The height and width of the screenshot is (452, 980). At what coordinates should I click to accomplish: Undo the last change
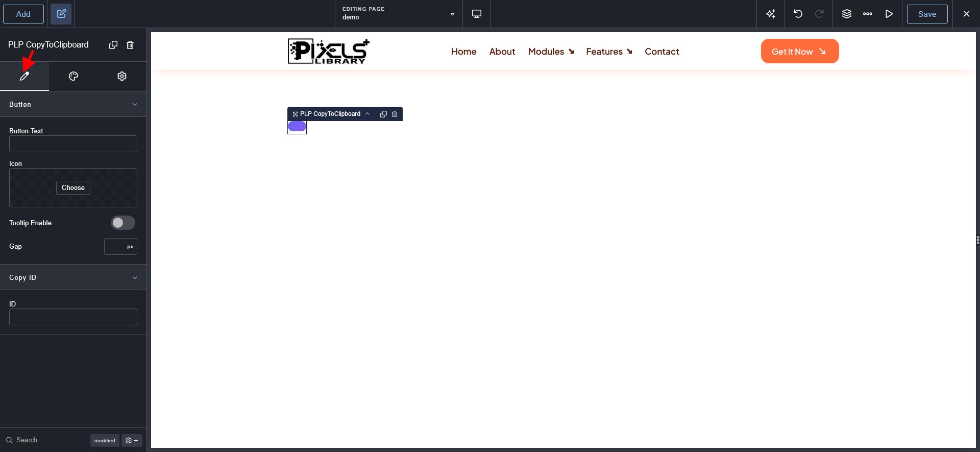(798, 14)
